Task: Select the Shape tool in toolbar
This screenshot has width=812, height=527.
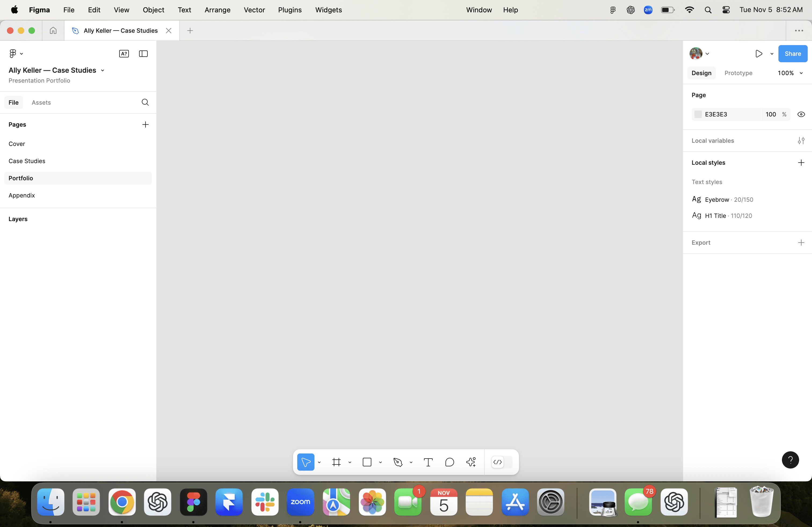Action: tap(367, 462)
